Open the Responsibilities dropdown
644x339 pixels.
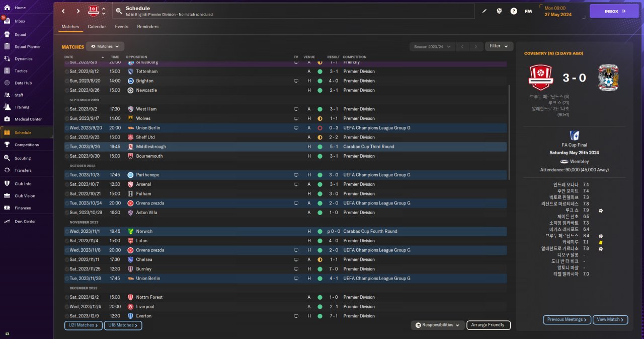tap(437, 325)
